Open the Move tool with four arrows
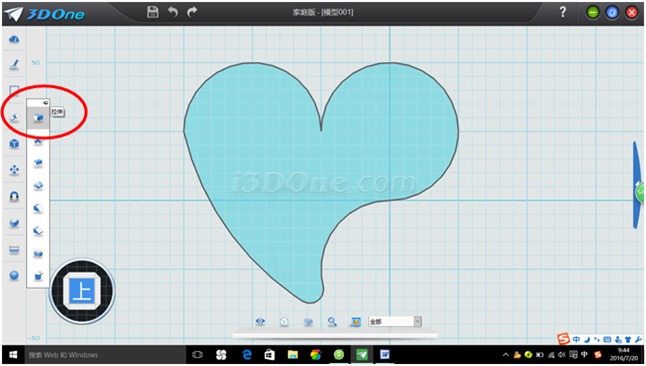Viewport: 646px width, 366px height. coord(14,170)
